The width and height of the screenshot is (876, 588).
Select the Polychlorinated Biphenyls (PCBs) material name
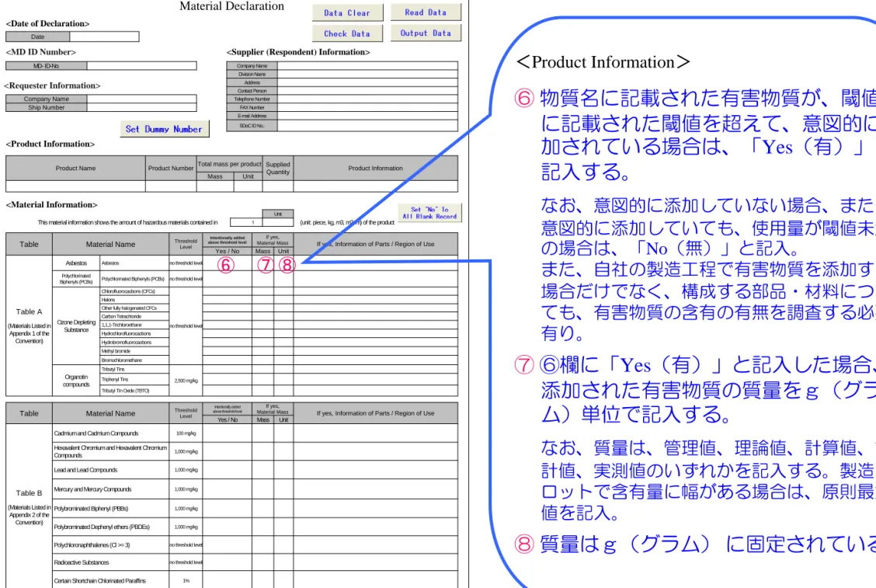(134, 279)
